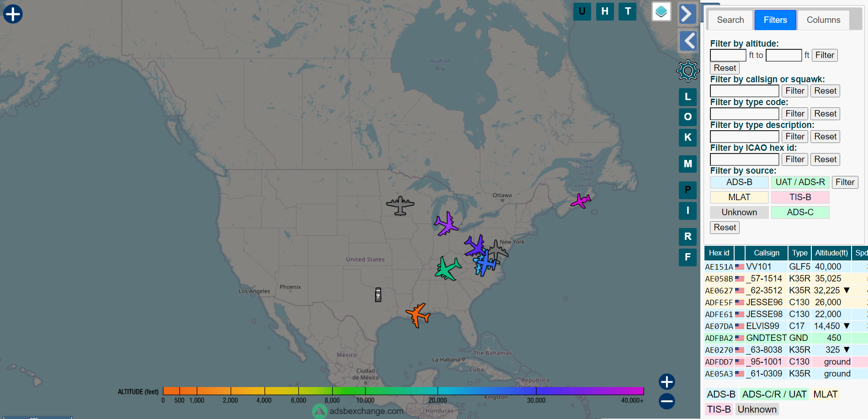
Task: Click Reset button for ICAO hex id
Action: (x=825, y=159)
